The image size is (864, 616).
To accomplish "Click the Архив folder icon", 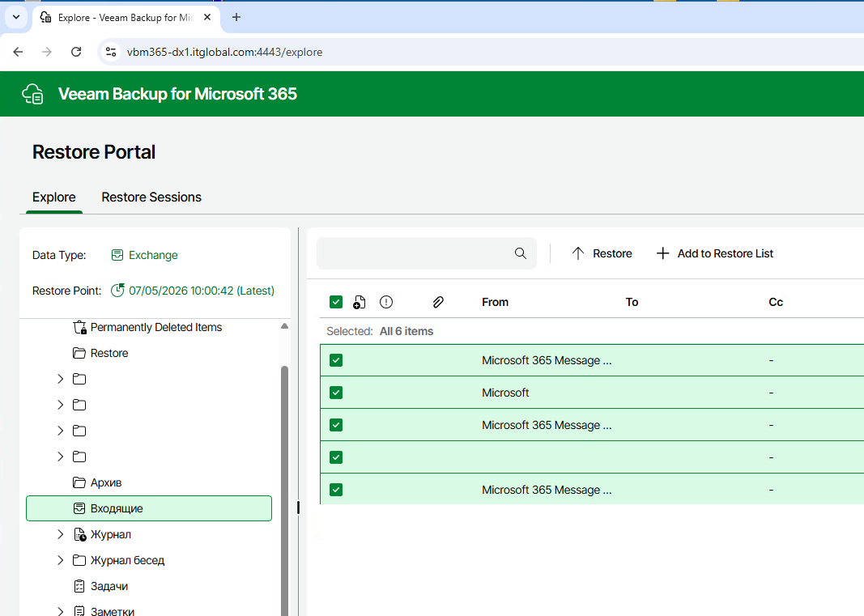I will point(79,482).
